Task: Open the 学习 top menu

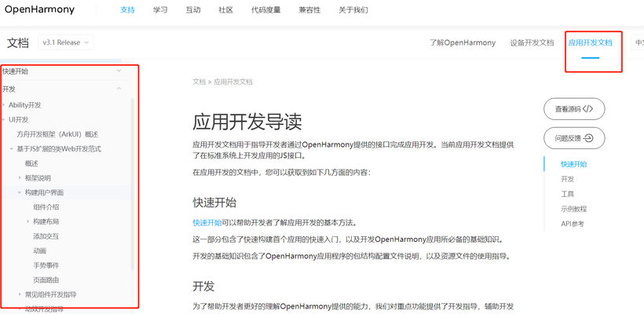Action: point(160,10)
